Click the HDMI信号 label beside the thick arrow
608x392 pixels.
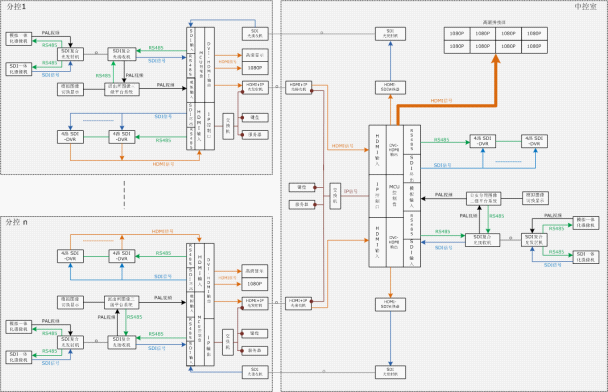[x=441, y=100]
